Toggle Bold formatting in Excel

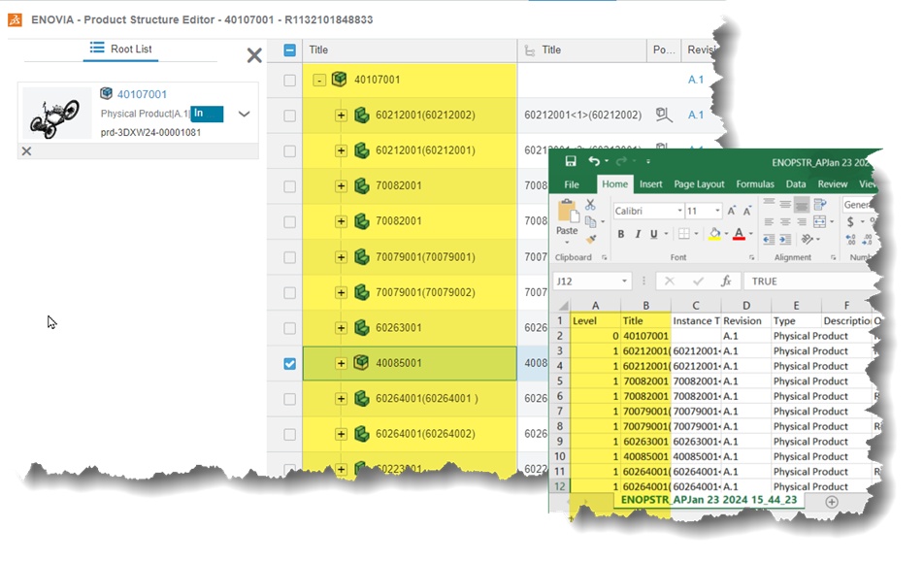tap(620, 234)
